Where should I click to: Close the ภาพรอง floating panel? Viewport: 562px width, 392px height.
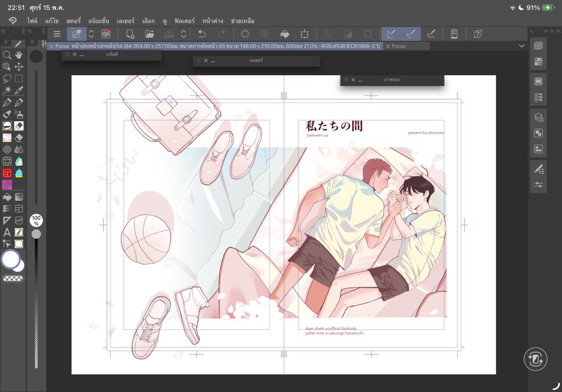(x=353, y=80)
